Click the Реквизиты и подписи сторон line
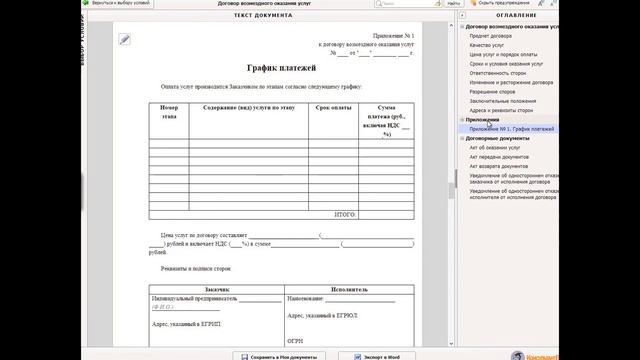This screenshot has height=360, width=640. tap(196, 269)
